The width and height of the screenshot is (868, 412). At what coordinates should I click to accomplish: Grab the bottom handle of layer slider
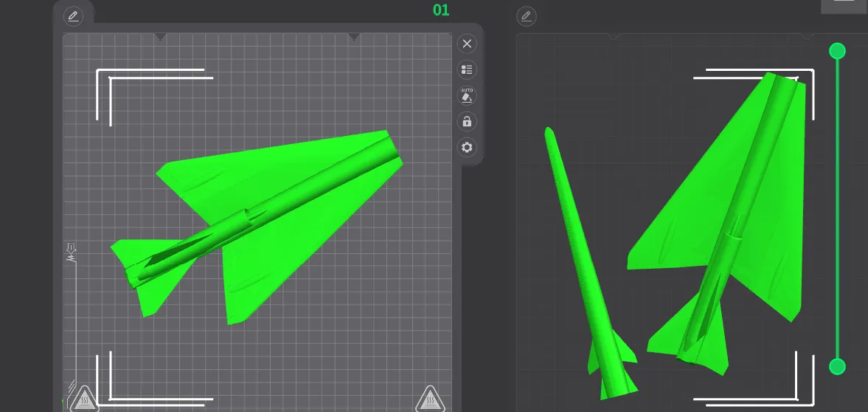[x=837, y=366]
